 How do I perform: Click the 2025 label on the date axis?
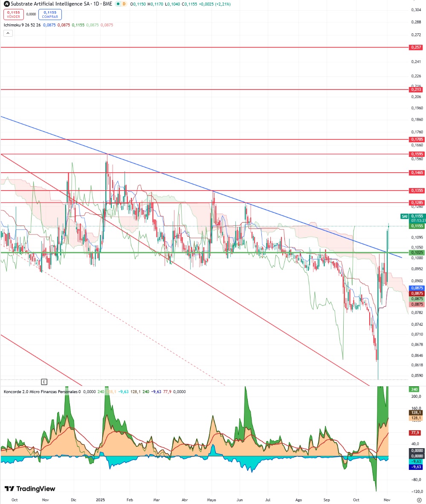101,499
